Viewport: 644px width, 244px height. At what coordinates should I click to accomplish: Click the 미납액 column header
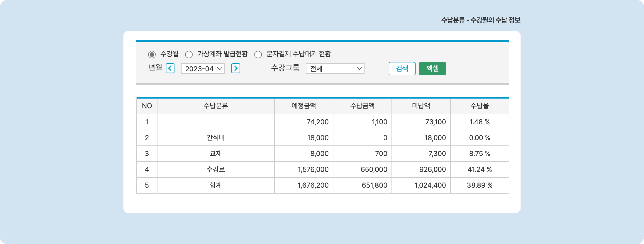click(421, 106)
